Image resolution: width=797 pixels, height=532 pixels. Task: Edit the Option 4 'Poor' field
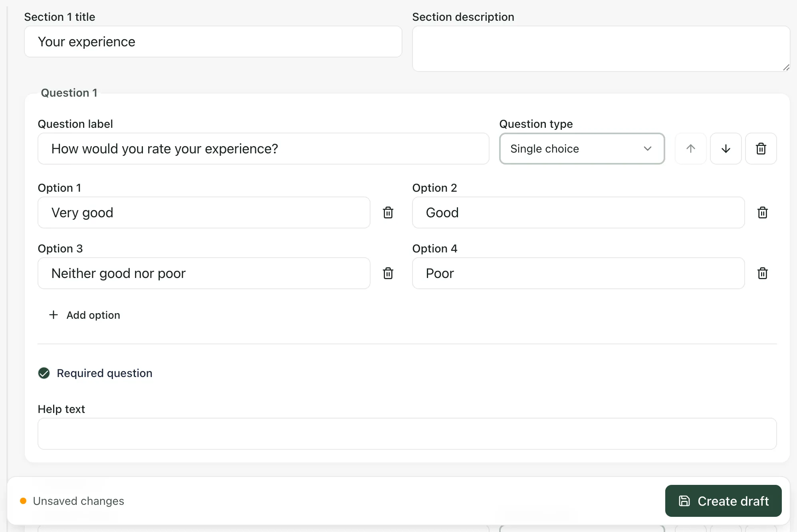click(579, 273)
